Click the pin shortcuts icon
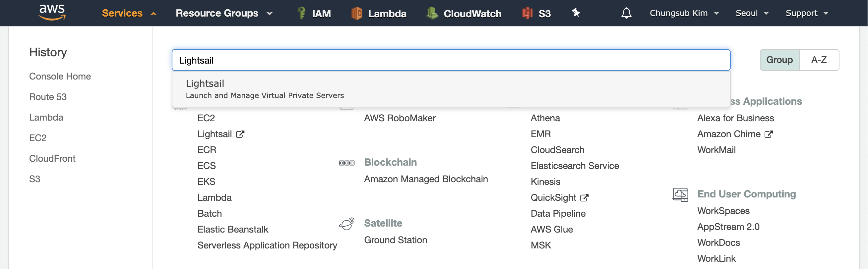Viewport: 868px width, 269px height. (x=576, y=13)
